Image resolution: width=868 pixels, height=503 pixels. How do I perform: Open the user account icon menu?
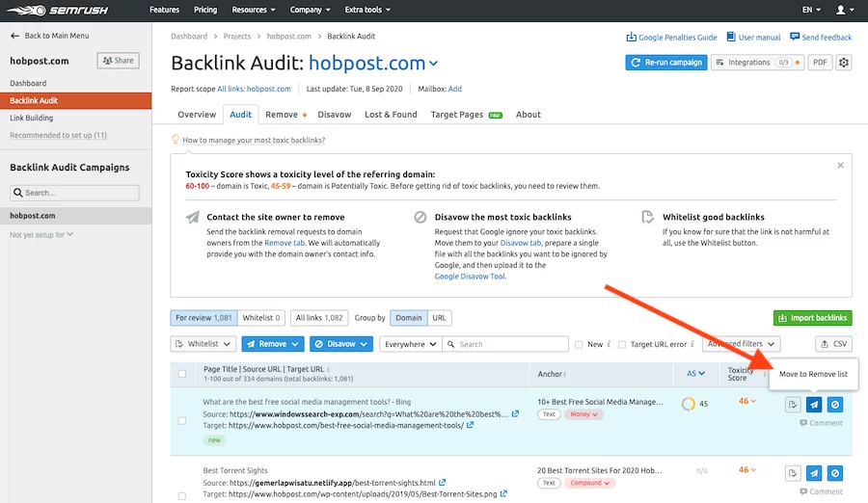tap(844, 10)
